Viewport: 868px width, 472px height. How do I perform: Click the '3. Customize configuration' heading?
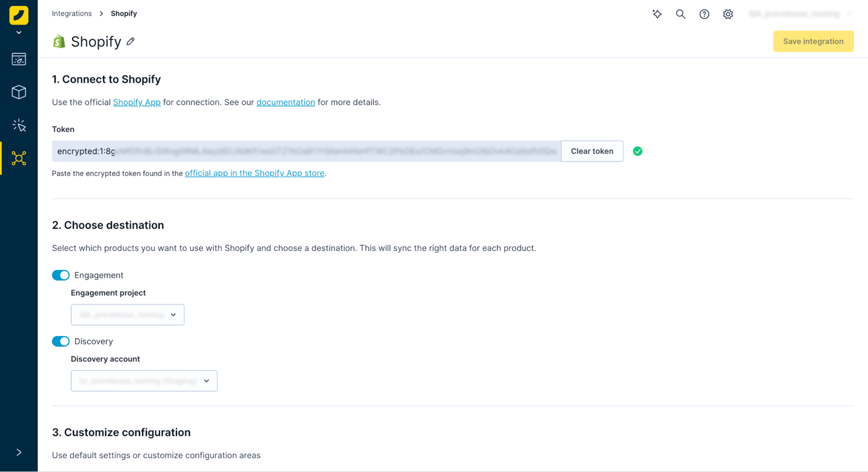121,432
